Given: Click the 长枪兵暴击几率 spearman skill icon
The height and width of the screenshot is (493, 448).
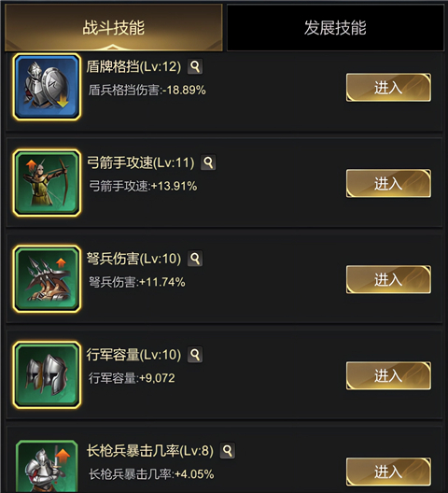Looking at the screenshot, I should tap(47, 466).
